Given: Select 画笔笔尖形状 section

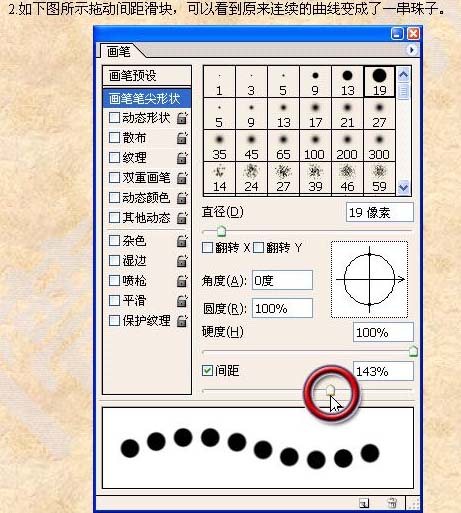Looking at the screenshot, I should click(x=147, y=99).
